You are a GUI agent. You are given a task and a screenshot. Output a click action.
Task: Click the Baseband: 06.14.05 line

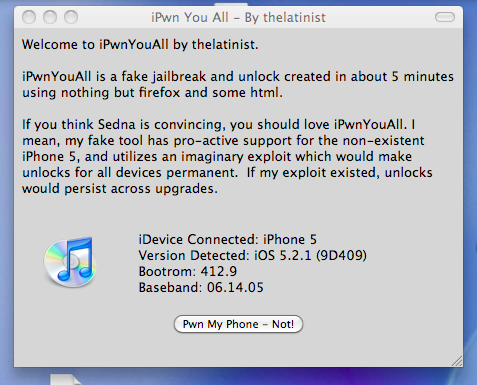pyautogui.click(x=201, y=287)
